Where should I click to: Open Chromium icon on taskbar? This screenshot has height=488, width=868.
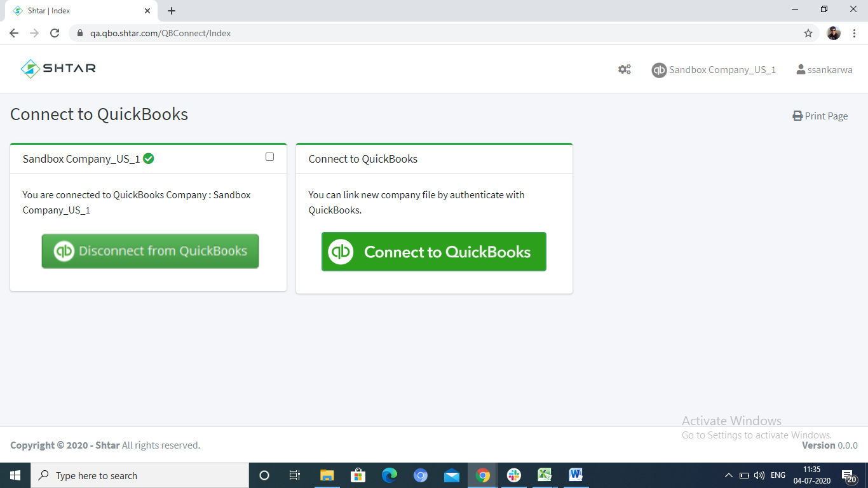(x=420, y=475)
